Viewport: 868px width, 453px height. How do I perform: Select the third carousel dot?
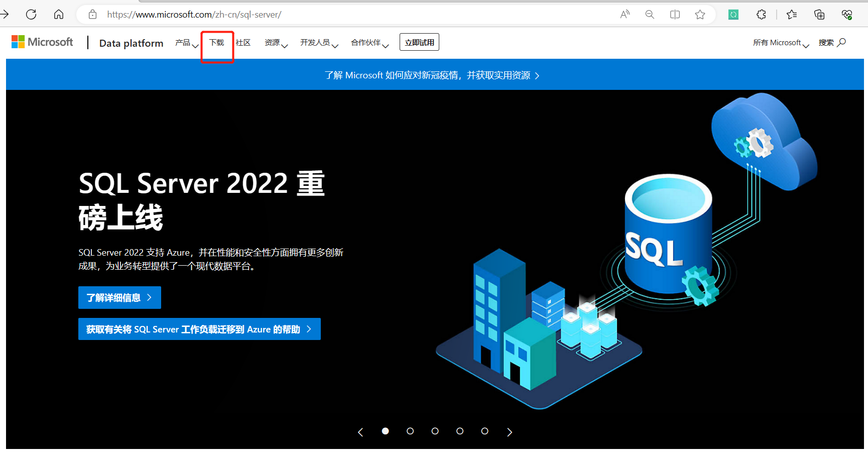point(435,431)
